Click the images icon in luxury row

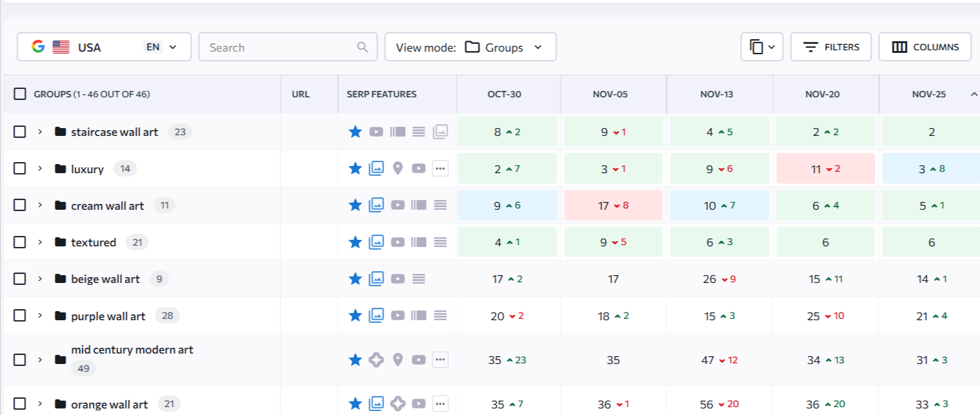click(376, 169)
